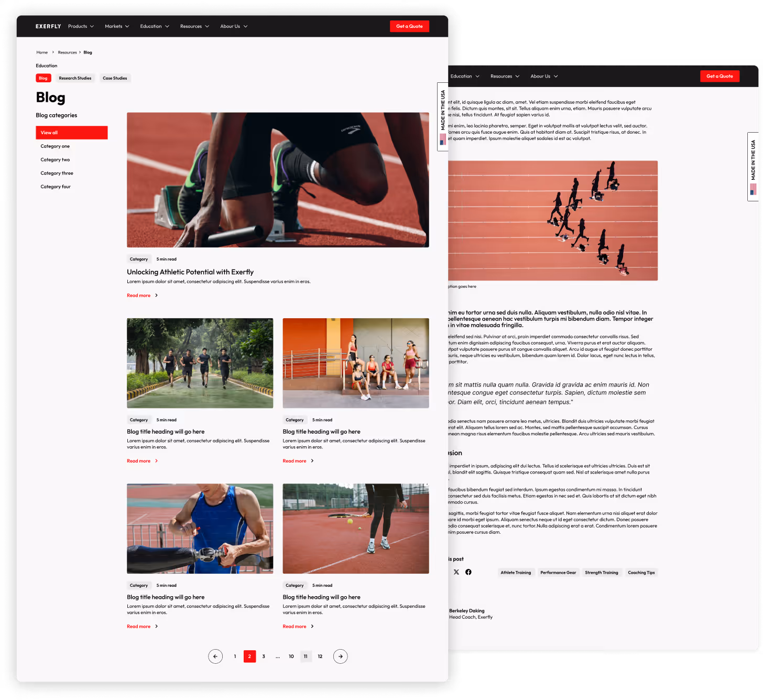
Task: Switch to Case Studies tab
Action: 115,78
